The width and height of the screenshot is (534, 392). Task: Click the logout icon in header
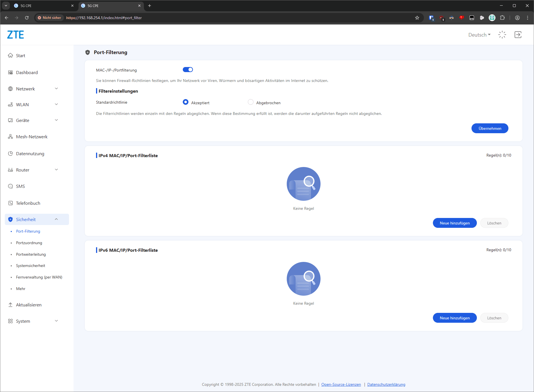518,35
